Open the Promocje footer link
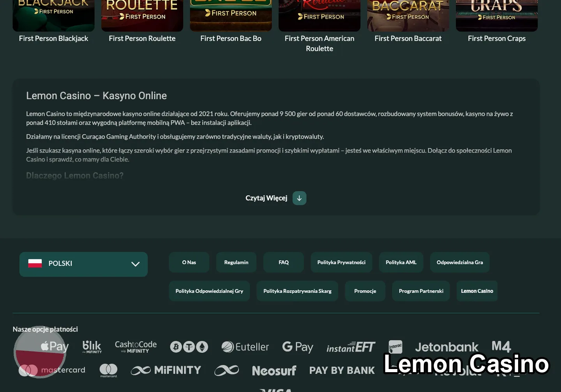Viewport: 561px width, 392px height. point(365,291)
